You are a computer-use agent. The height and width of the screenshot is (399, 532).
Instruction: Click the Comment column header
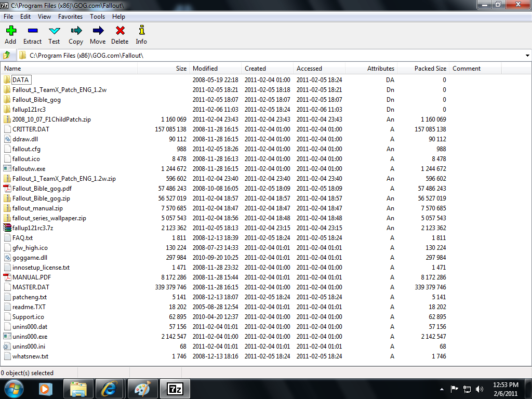point(475,69)
